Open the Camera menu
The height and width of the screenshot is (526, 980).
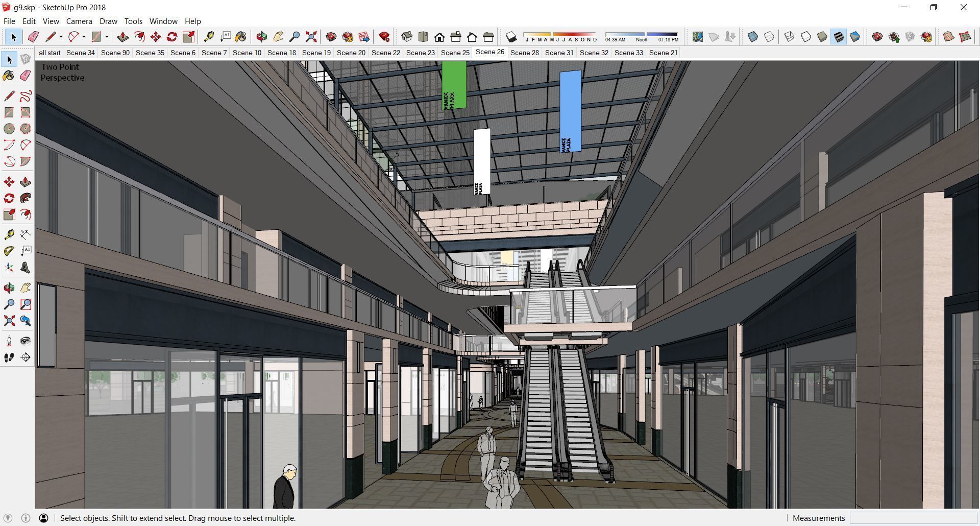[79, 21]
